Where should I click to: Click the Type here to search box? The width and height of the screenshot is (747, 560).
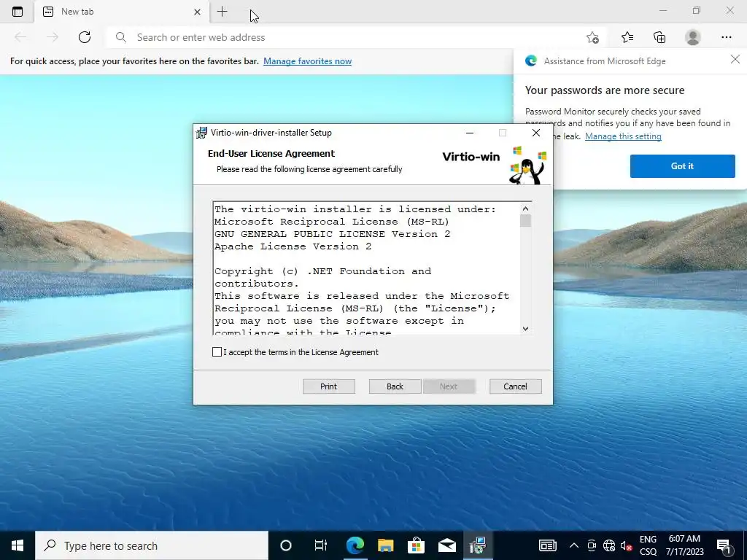click(x=152, y=545)
